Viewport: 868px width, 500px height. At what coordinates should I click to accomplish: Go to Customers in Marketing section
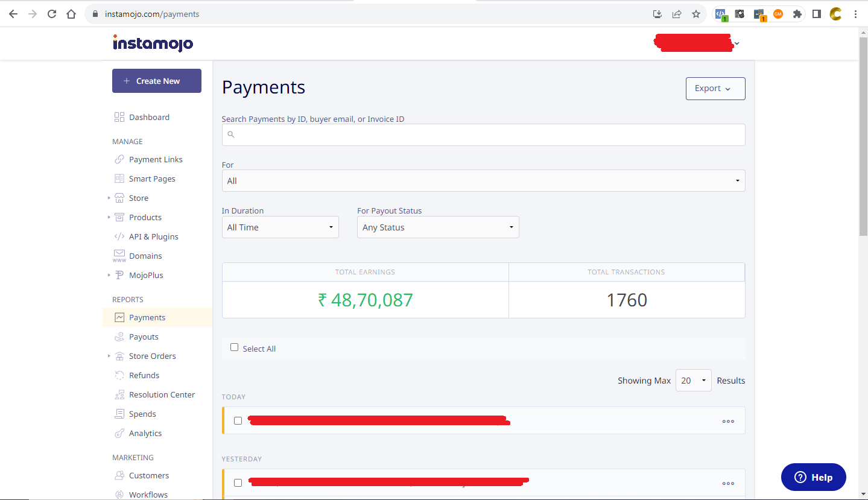tap(148, 475)
